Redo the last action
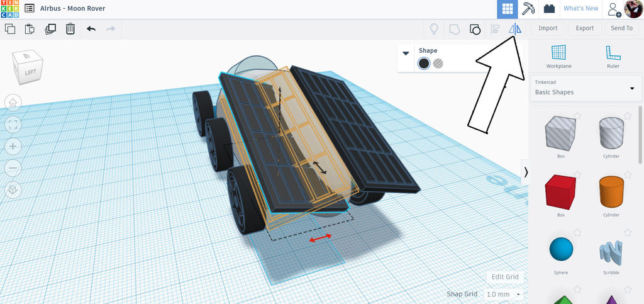Viewport: 644px width, 304px height. tap(111, 29)
